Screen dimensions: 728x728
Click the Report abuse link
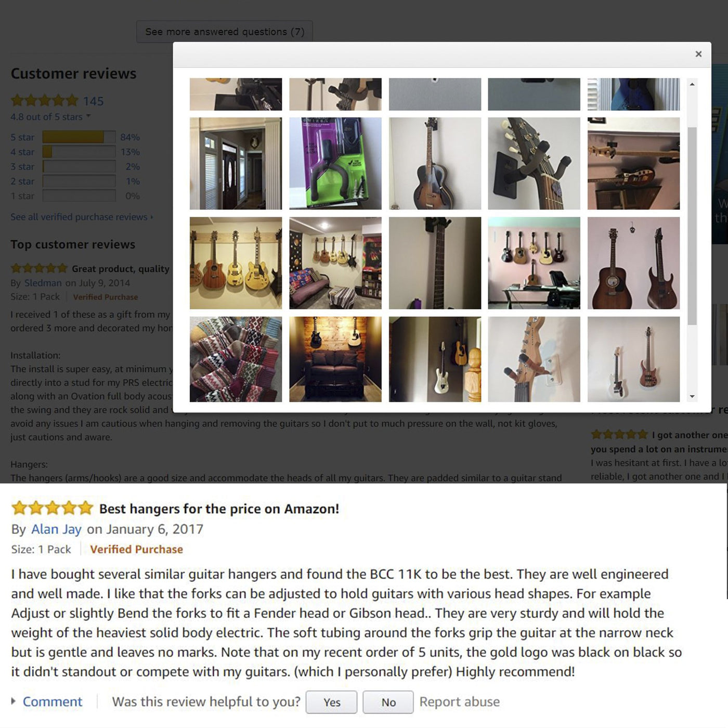click(x=460, y=702)
